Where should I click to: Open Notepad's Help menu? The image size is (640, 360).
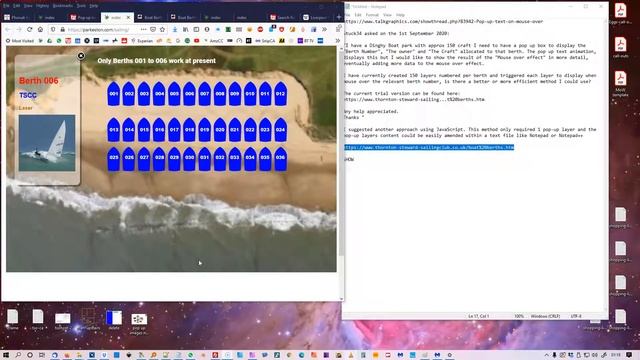click(x=400, y=15)
